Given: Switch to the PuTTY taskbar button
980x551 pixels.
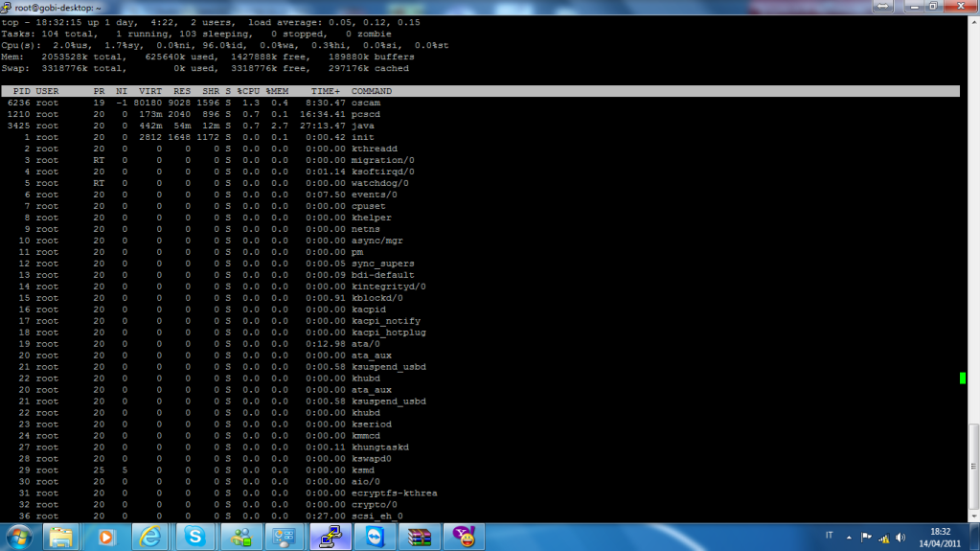Looking at the screenshot, I should point(330,537).
